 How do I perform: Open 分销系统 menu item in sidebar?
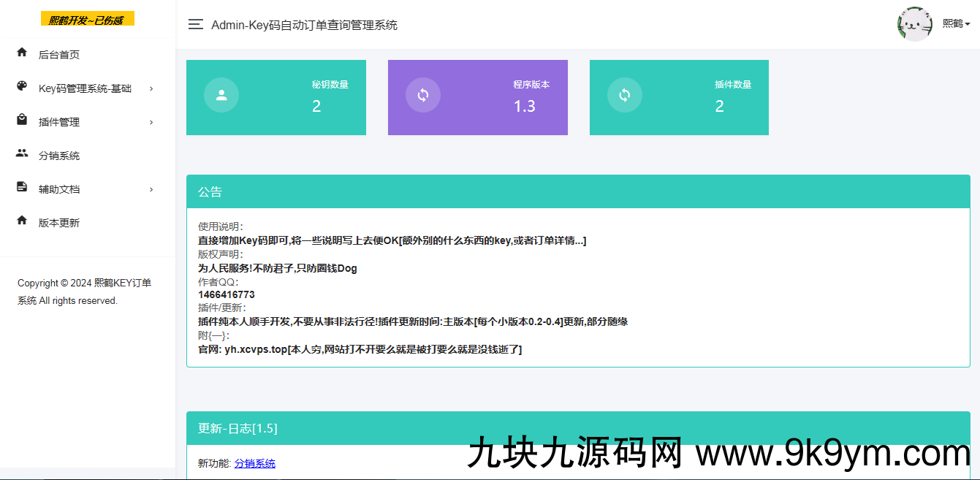point(59,156)
